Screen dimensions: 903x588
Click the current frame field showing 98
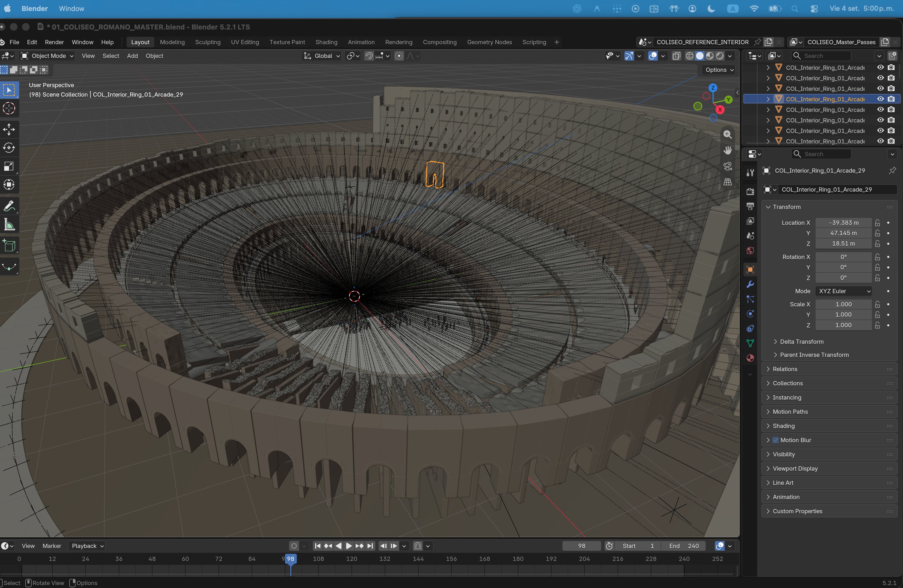581,546
